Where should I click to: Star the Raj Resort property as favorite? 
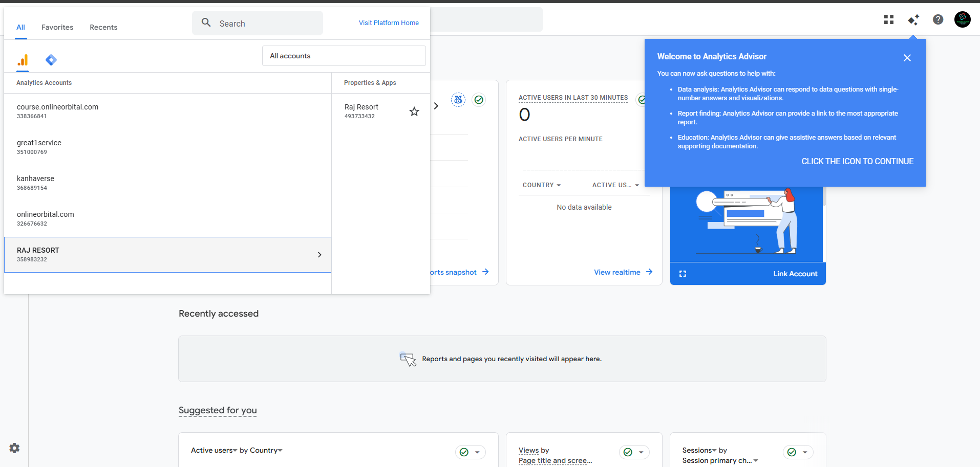414,112
